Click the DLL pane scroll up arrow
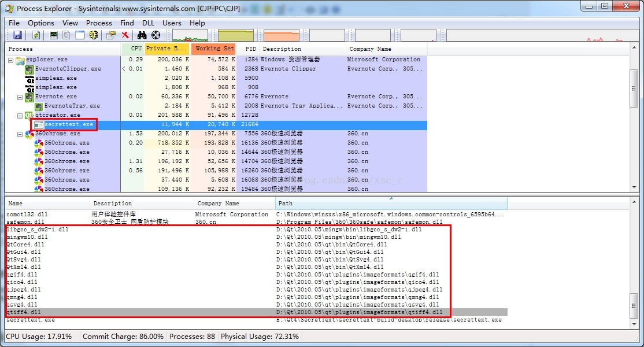Image resolution: width=644 pixels, height=347 pixels. pyautogui.click(x=634, y=202)
